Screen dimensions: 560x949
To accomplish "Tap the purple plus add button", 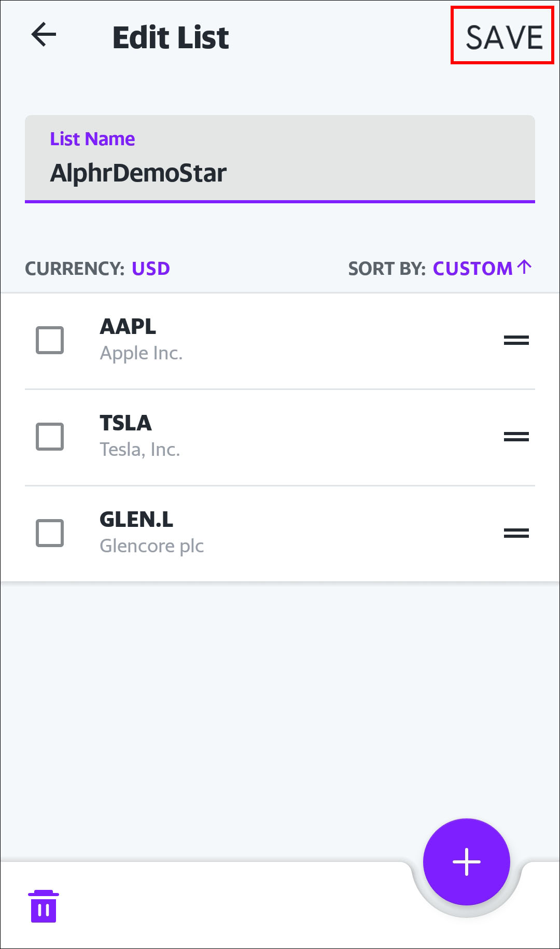I will coord(467,862).
